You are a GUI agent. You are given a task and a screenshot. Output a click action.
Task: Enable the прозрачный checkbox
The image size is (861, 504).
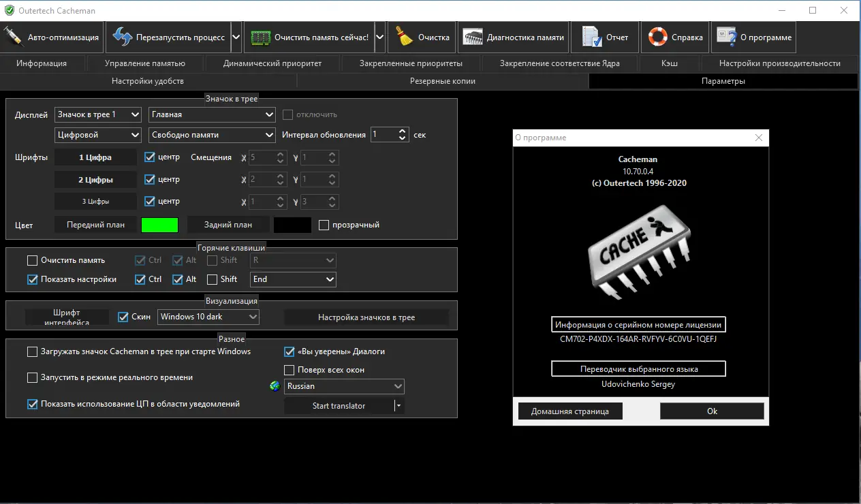[324, 225]
